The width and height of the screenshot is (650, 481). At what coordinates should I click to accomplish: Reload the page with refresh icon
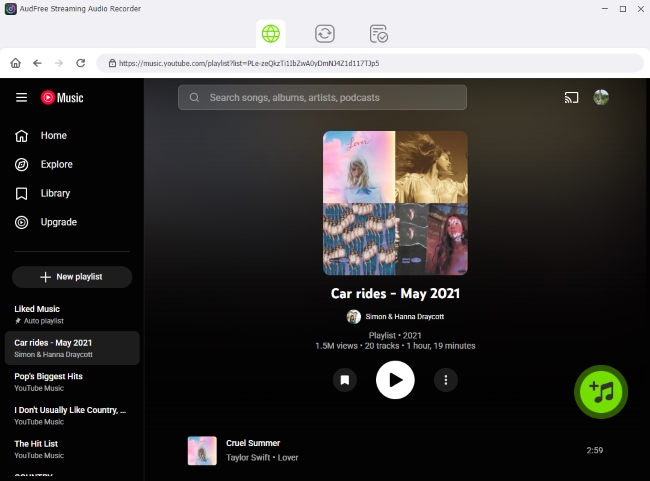80,63
